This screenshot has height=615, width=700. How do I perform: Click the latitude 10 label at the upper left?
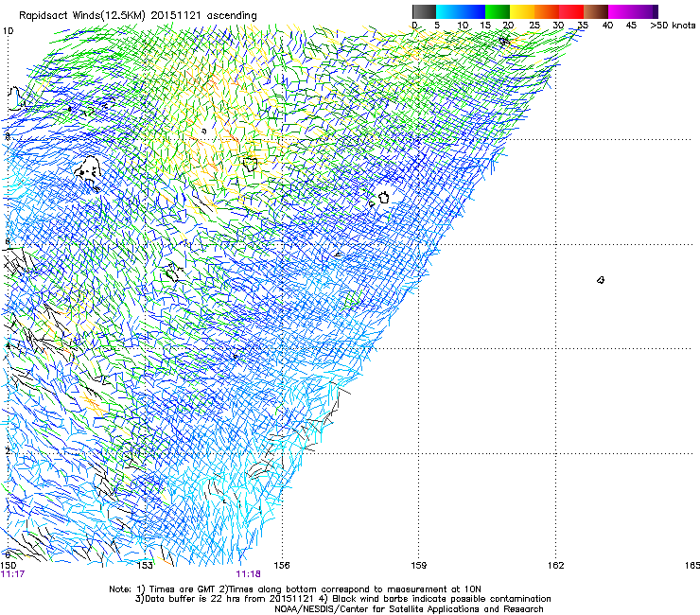coord(8,31)
